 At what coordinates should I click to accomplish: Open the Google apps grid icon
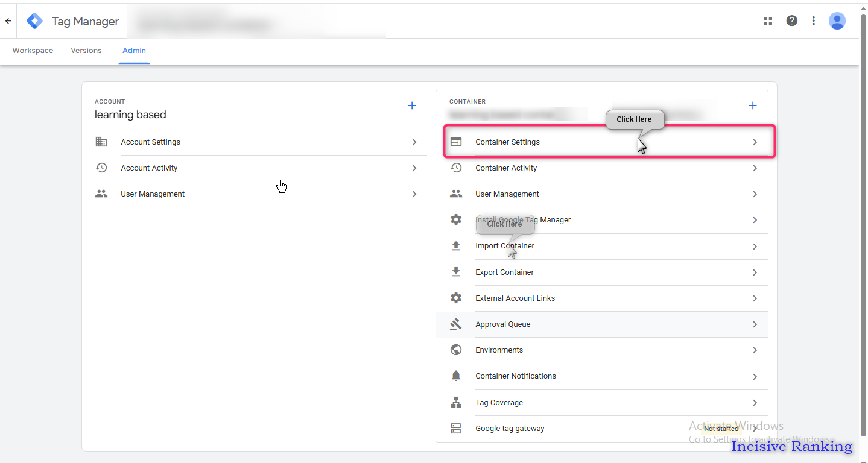tap(768, 21)
